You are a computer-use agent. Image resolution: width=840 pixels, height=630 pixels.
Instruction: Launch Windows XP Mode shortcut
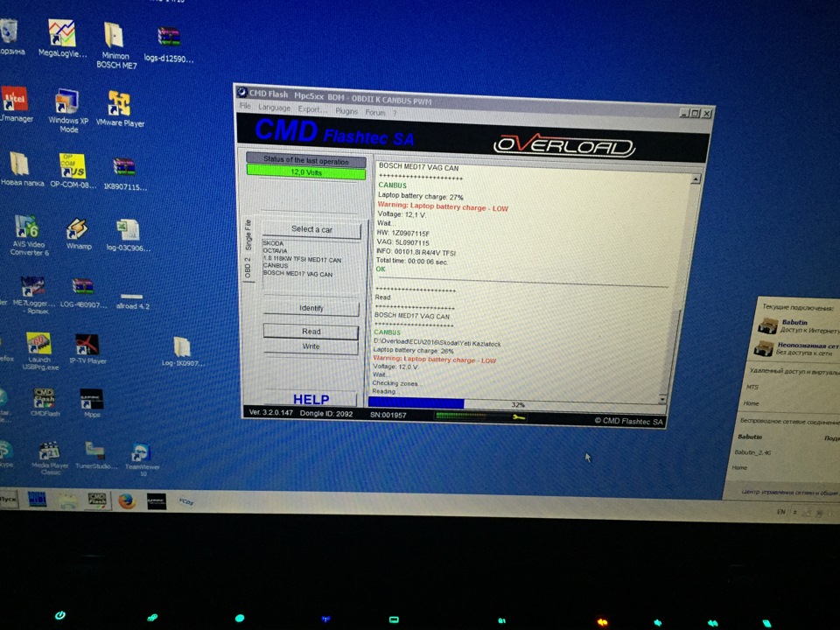(x=68, y=110)
